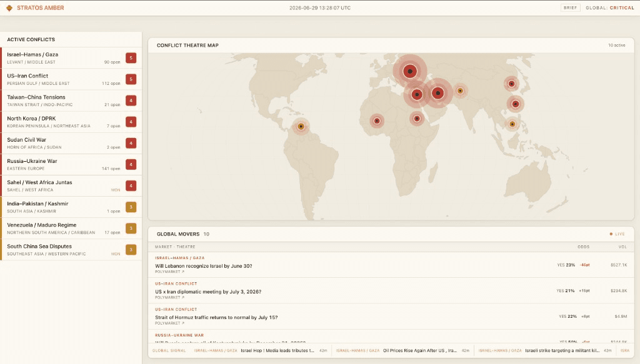This screenshot has width=640, height=364.
Task: Click the severity 5 badge for Israel–Hamas / Gaza
Action: click(x=131, y=58)
